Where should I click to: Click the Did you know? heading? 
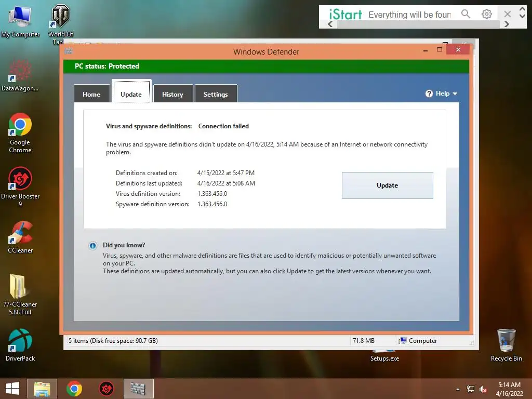pyautogui.click(x=124, y=245)
